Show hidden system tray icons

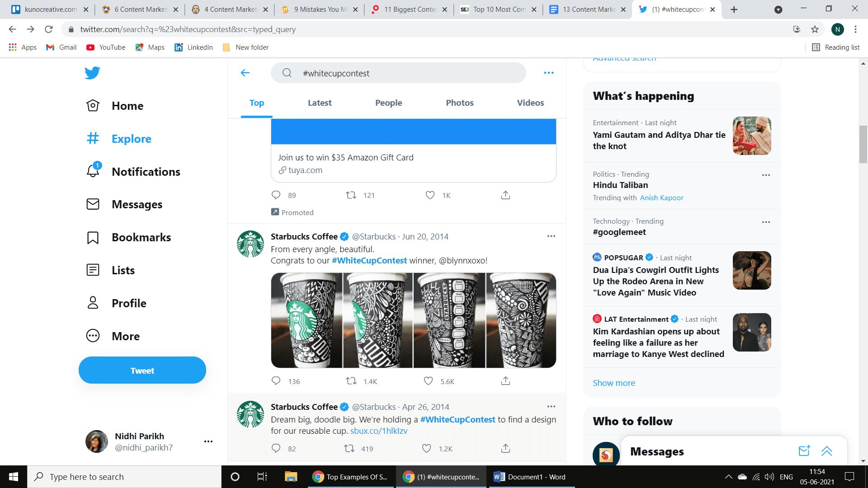click(x=728, y=477)
